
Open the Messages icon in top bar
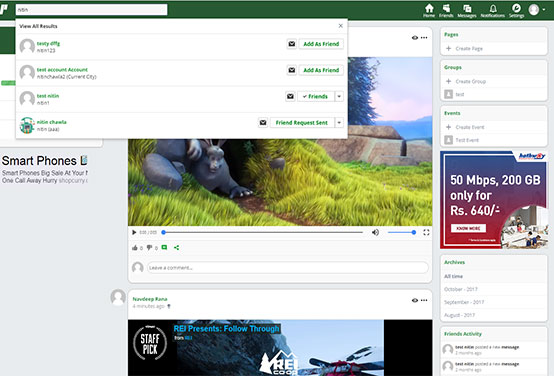(x=467, y=10)
